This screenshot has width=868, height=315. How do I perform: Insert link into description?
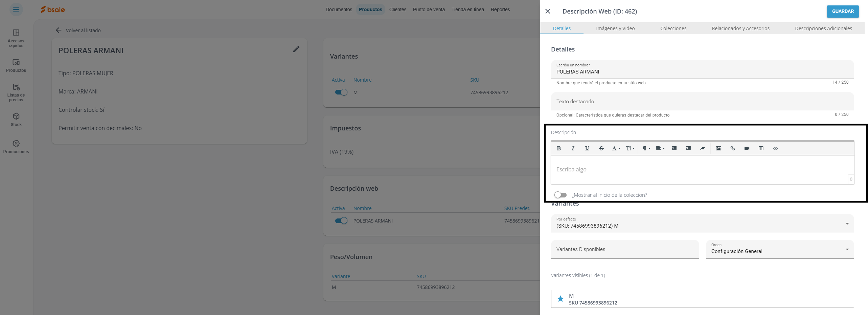(x=733, y=148)
